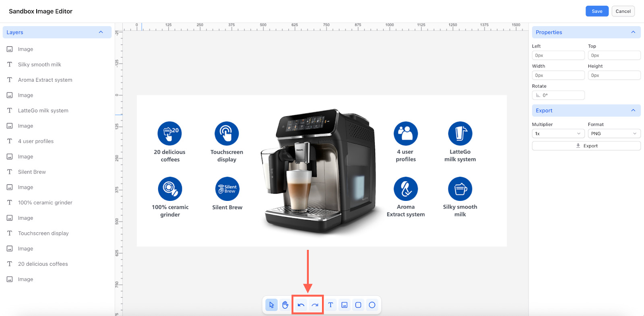The image size is (644, 316).
Task: Click the Export button
Action: pos(586,146)
